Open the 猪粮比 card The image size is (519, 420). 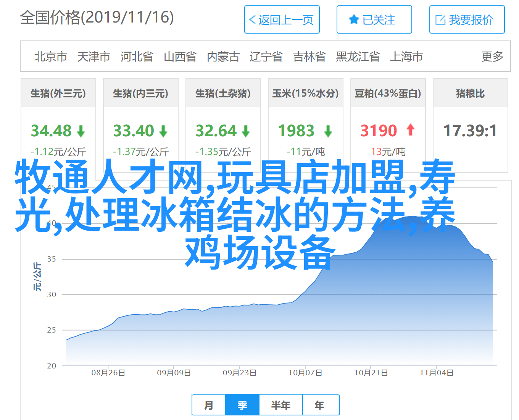coord(470,94)
